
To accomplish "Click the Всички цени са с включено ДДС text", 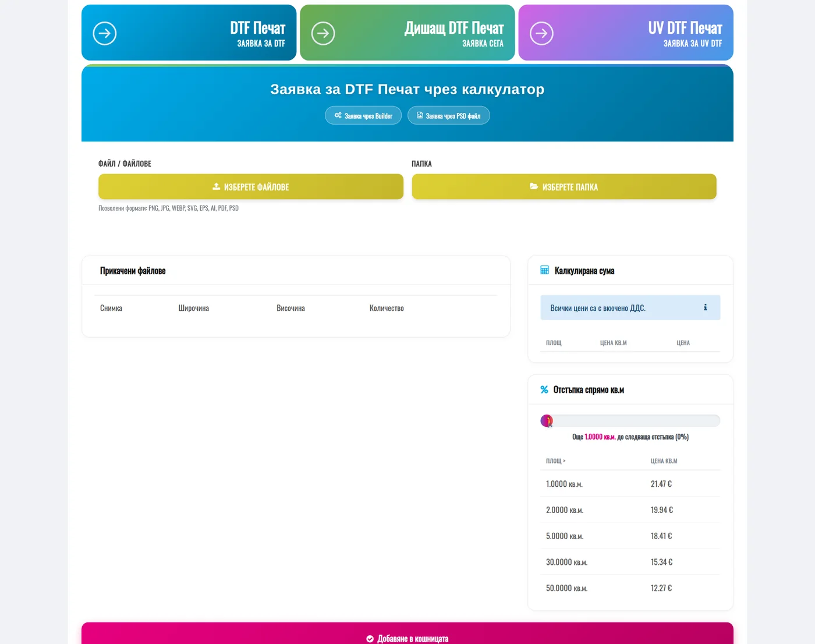I will pyautogui.click(x=598, y=308).
